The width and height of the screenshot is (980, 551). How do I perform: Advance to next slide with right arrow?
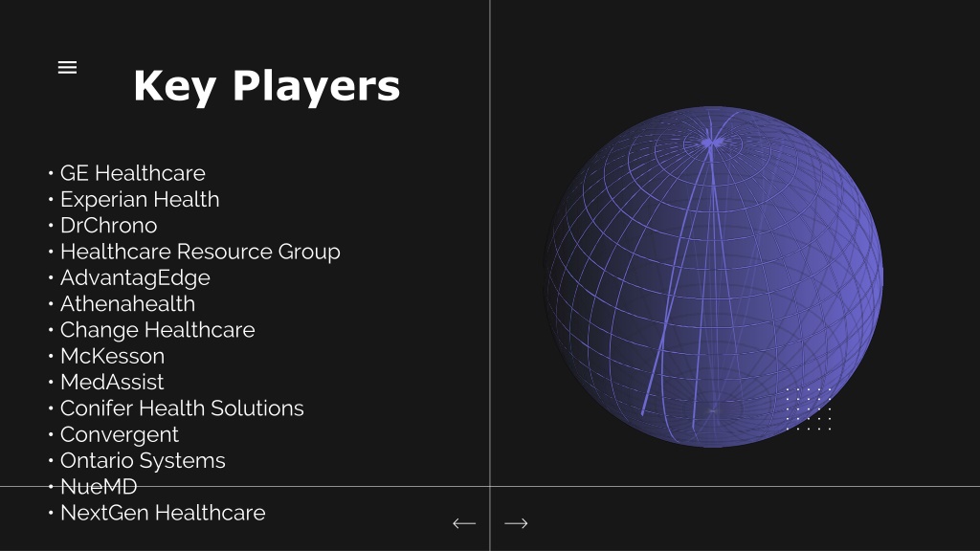(516, 523)
